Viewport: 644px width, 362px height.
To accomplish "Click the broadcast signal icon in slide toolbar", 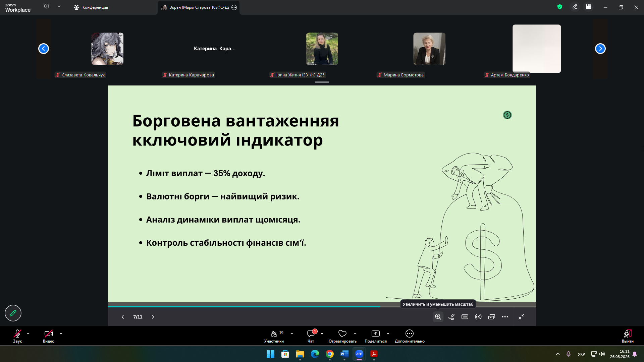I will (x=478, y=317).
